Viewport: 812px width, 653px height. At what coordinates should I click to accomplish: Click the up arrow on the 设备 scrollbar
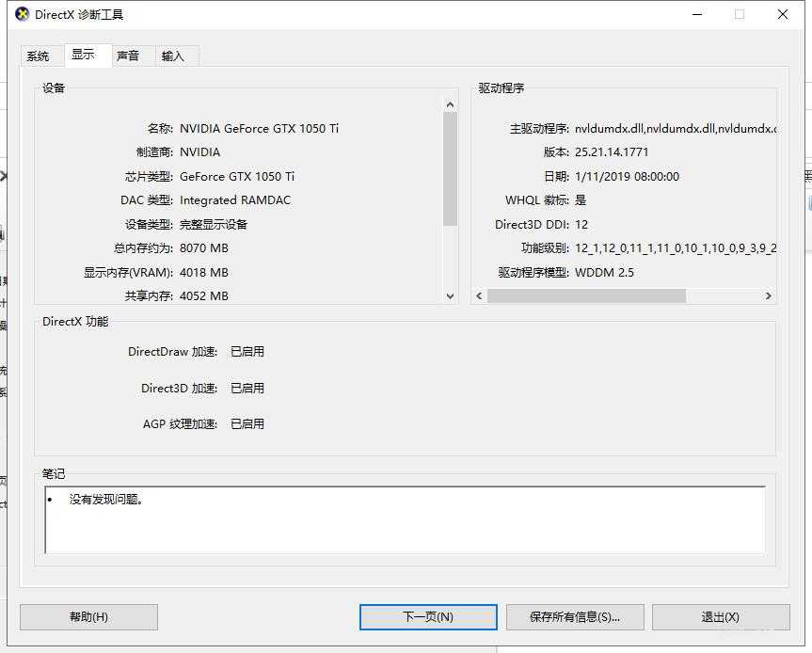tap(450, 104)
